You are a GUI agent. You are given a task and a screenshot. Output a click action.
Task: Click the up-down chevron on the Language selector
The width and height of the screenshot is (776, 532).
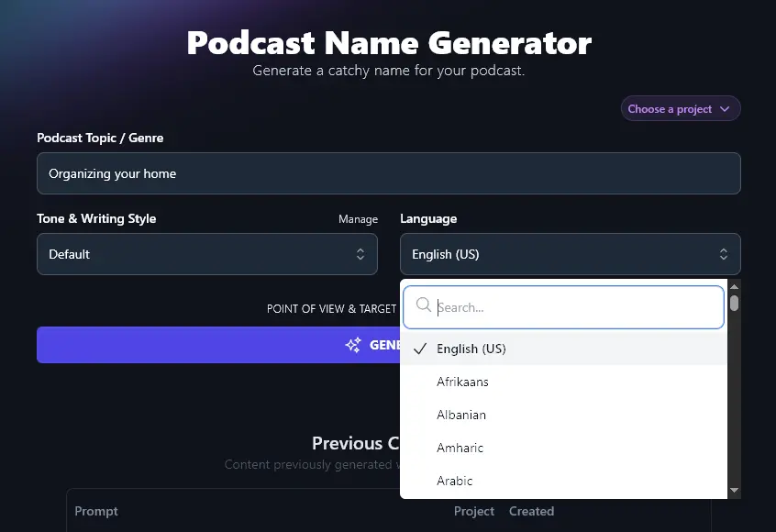(724, 254)
